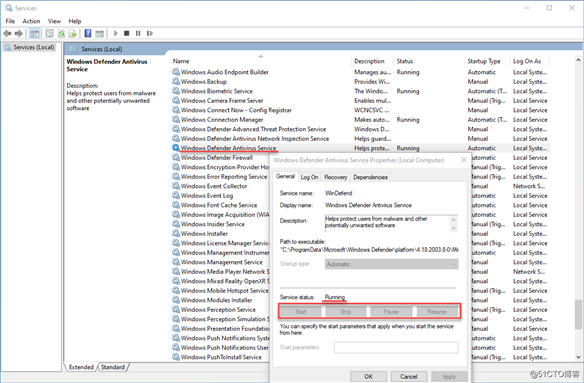Select Windows Defender Antivirus Network Inspection Service row
The width and height of the screenshot is (584, 383).
coord(361,139)
